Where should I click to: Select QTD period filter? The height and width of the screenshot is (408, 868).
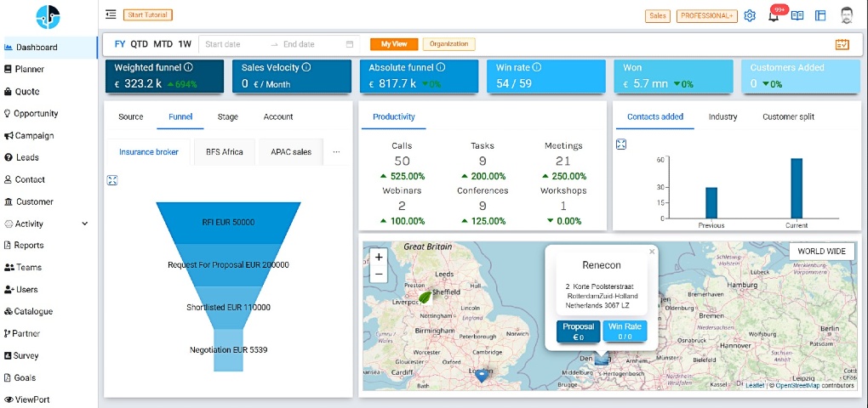pos(139,44)
